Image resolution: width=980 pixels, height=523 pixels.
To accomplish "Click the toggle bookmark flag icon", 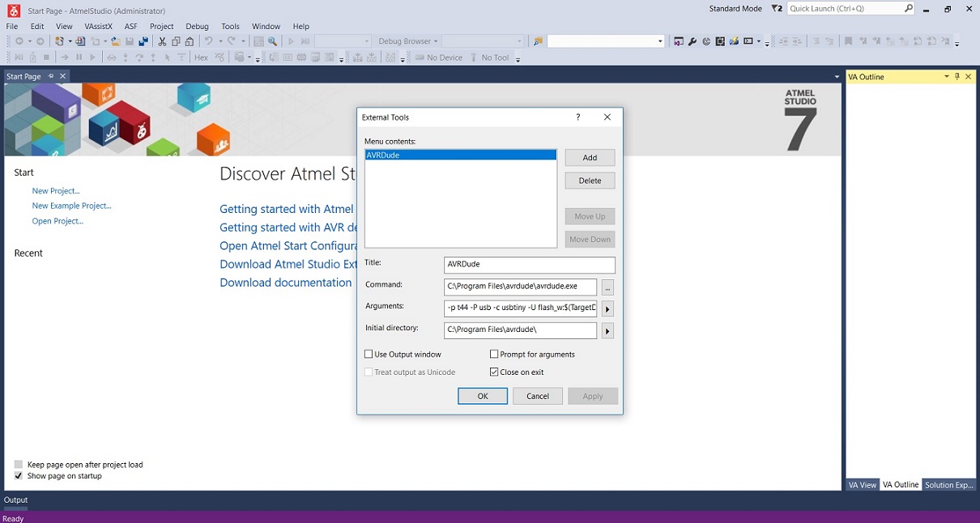I will coord(848,41).
